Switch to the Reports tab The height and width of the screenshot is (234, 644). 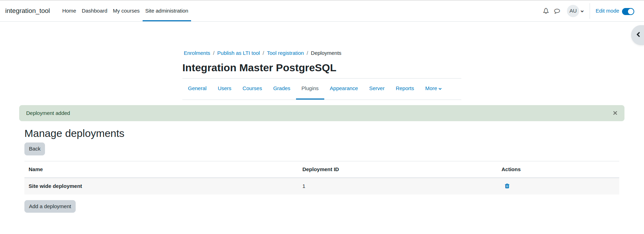(405, 89)
